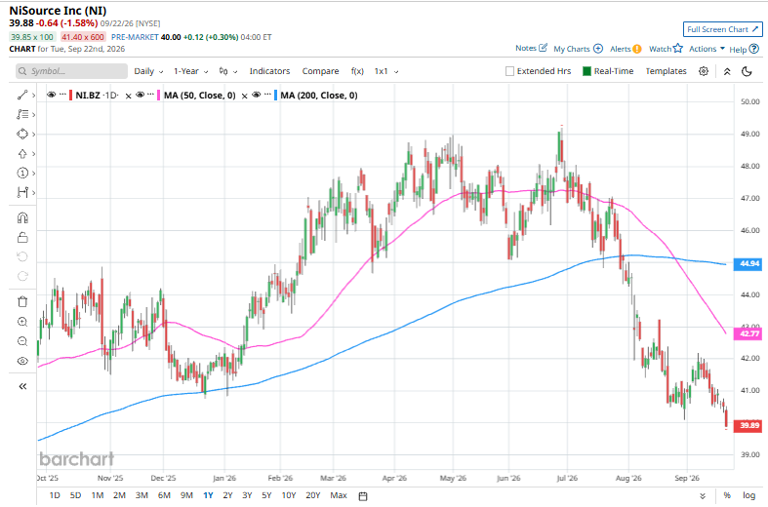Select the Max time range
The image size is (768, 507).
338,495
